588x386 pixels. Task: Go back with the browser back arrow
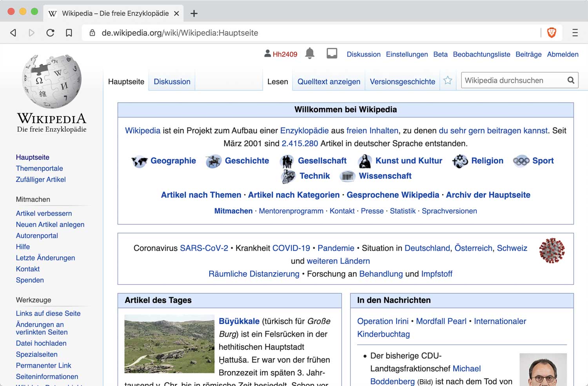[13, 33]
